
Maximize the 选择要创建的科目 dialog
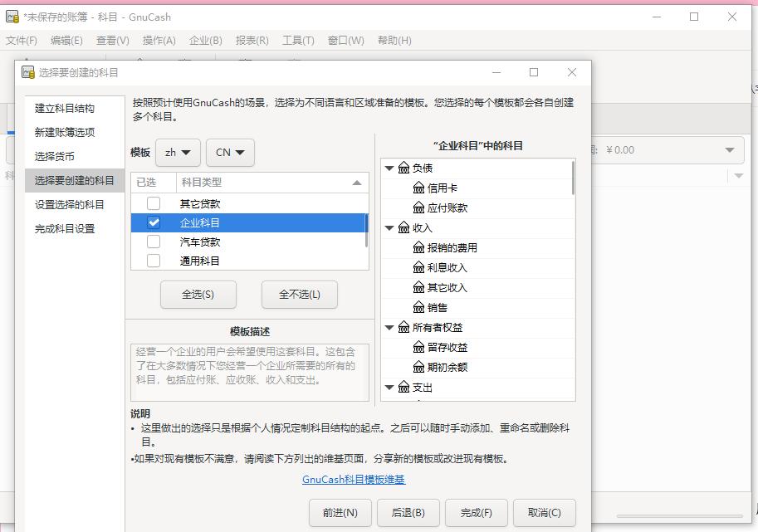click(x=534, y=72)
